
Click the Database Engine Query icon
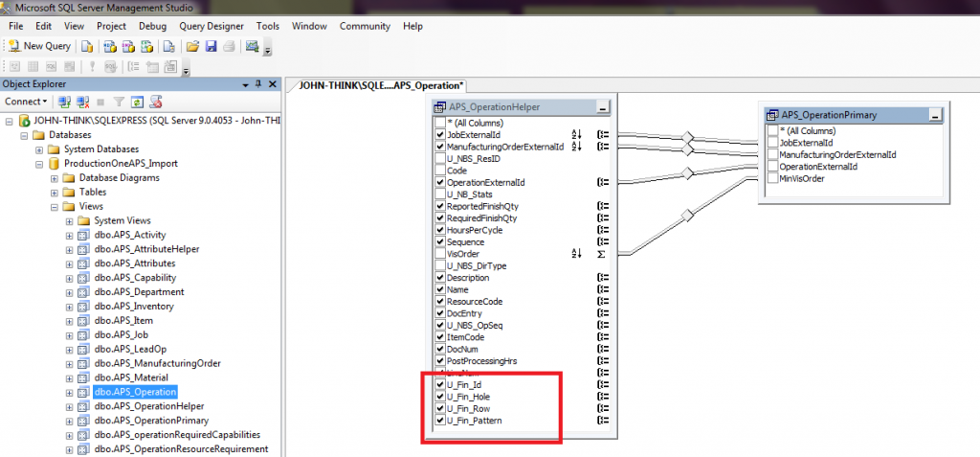point(87,46)
